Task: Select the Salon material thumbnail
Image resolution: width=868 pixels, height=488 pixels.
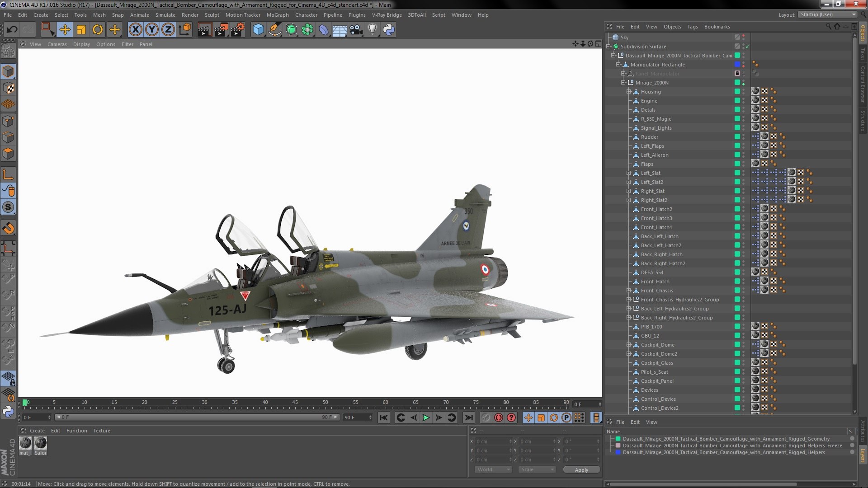Action: coord(41,446)
